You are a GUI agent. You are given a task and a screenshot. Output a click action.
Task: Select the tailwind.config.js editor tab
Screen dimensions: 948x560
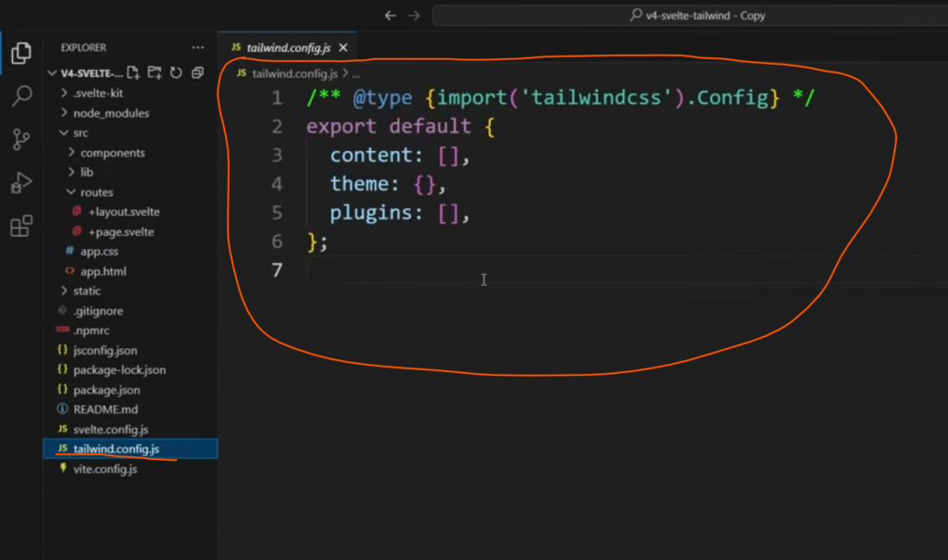(287, 48)
